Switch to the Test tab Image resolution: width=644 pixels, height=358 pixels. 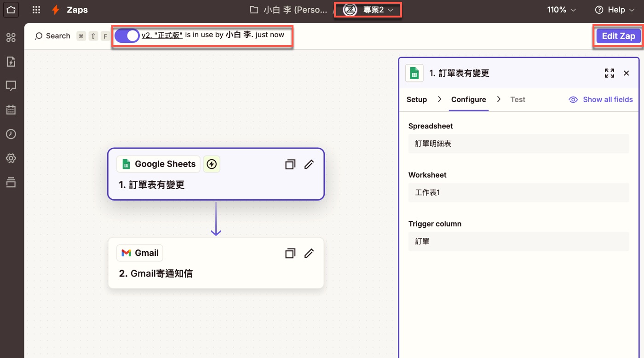(517, 99)
